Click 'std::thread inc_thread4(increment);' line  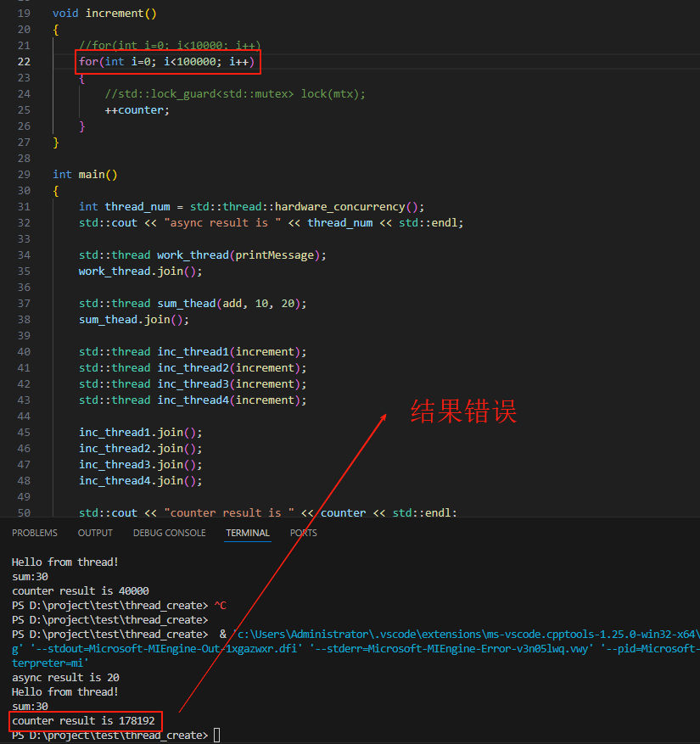pyautogui.click(x=193, y=400)
